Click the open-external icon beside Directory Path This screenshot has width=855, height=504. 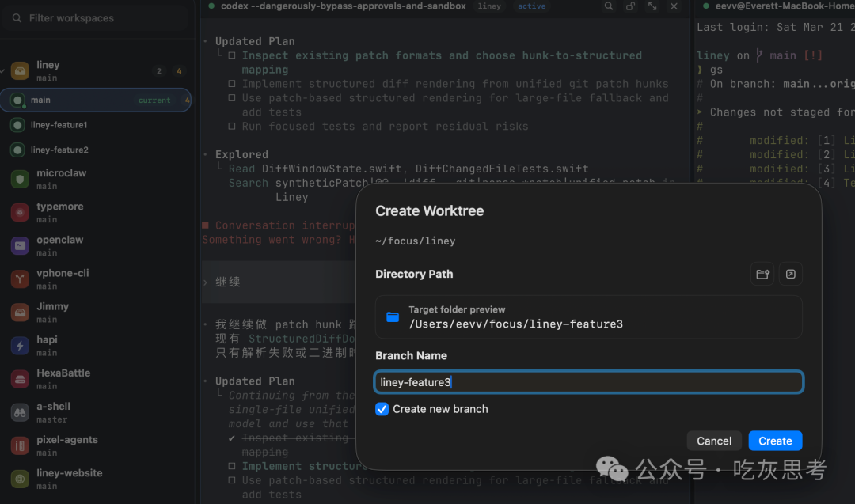click(x=791, y=274)
